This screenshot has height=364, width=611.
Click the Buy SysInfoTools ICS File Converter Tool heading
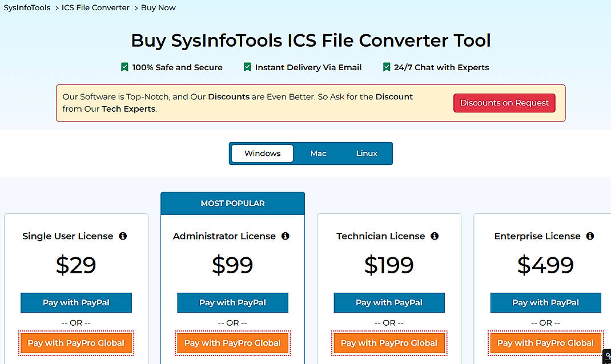pyautogui.click(x=311, y=41)
